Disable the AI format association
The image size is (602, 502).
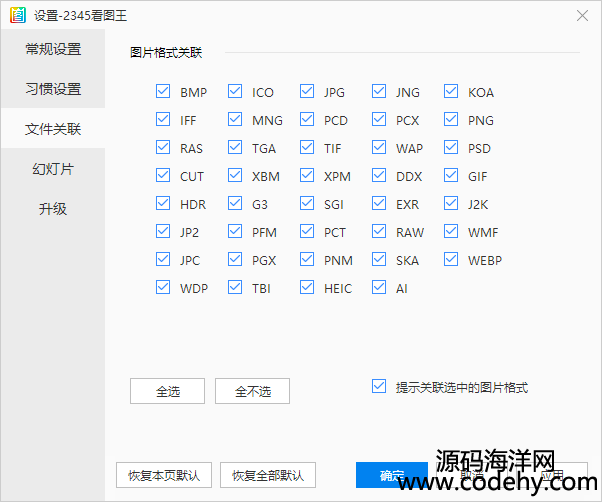tap(379, 288)
